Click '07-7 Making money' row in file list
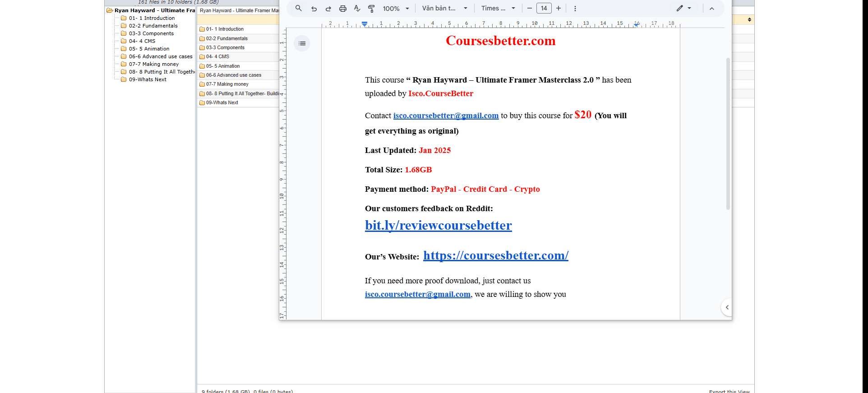 (x=238, y=84)
